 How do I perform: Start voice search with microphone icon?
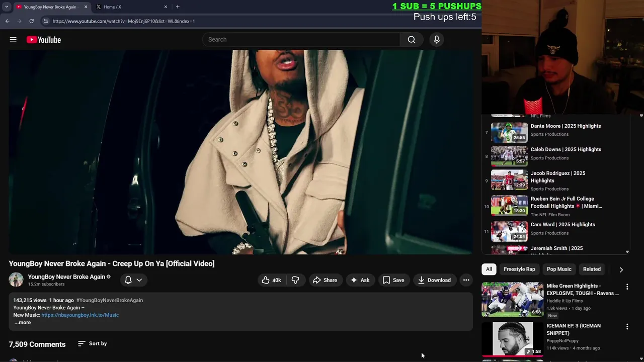pos(436,40)
